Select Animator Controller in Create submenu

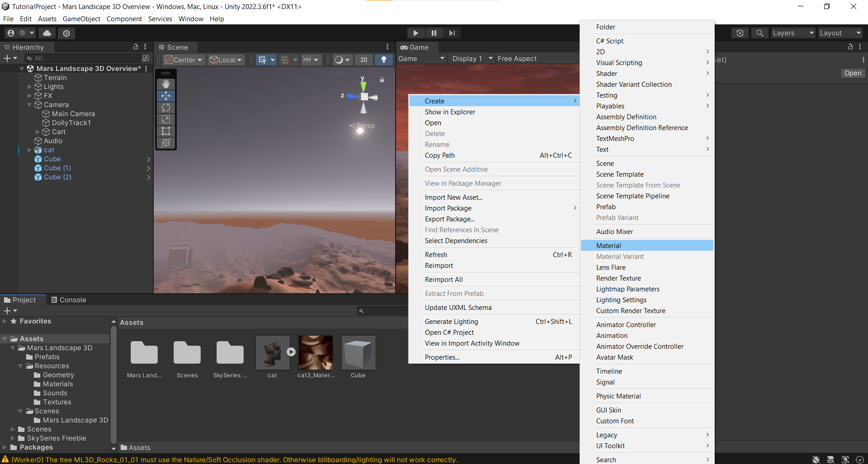647,324
